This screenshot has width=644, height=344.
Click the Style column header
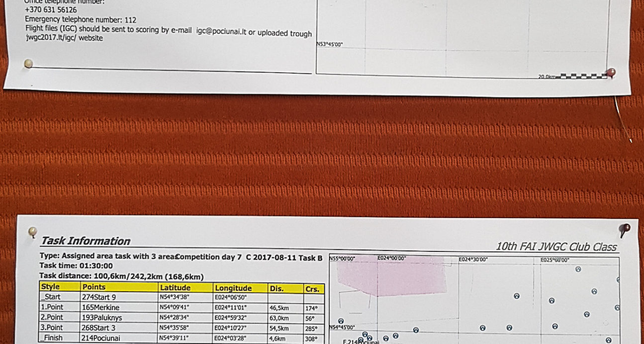[x=50, y=287]
